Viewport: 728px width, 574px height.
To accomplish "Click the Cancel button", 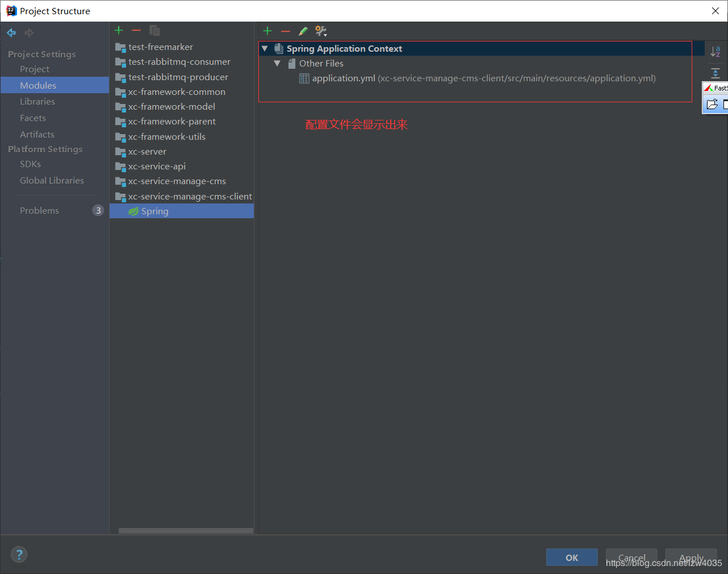I will click(631, 558).
